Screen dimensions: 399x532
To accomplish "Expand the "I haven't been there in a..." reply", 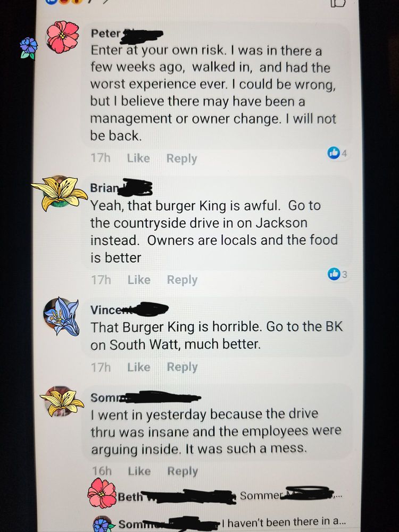I will [x=232, y=523].
